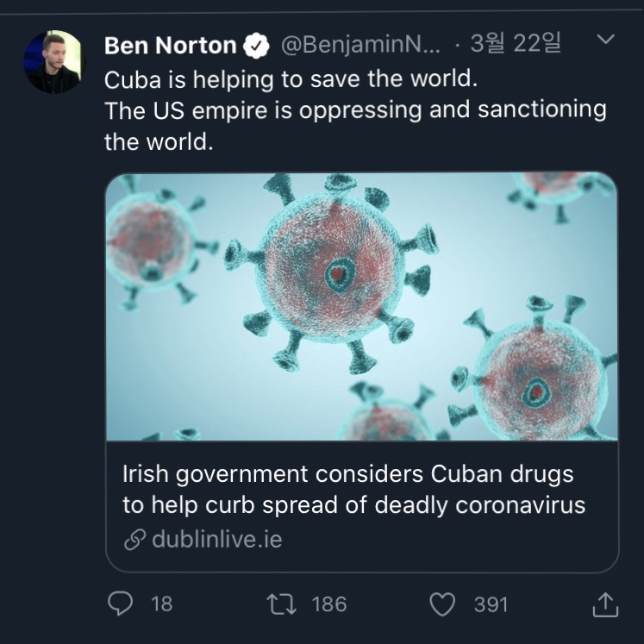Open the dublinlive.ie domain link
Image resolution: width=644 pixels, height=644 pixels.
pyautogui.click(x=216, y=540)
